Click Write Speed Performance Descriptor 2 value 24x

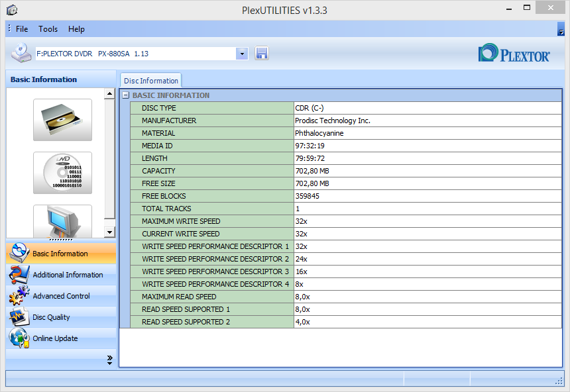click(x=302, y=259)
